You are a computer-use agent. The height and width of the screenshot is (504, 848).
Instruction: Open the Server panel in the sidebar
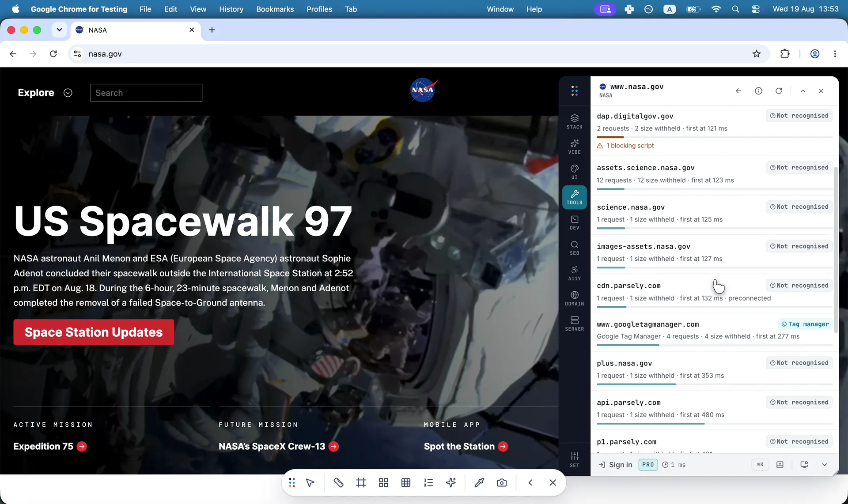pyautogui.click(x=574, y=323)
